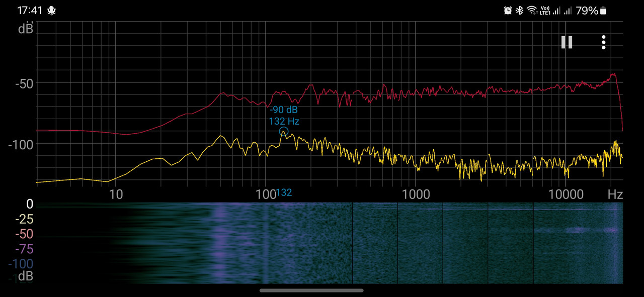The height and width of the screenshot is (297, 644).
Task: Tap the "-75" spectrogram scale label
Action: point(24,249)
